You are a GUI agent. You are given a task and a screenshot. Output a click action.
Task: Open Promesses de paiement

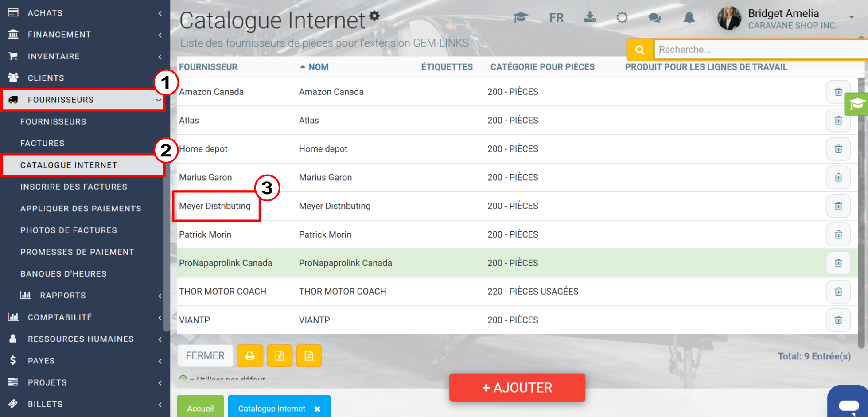point(77,252)
